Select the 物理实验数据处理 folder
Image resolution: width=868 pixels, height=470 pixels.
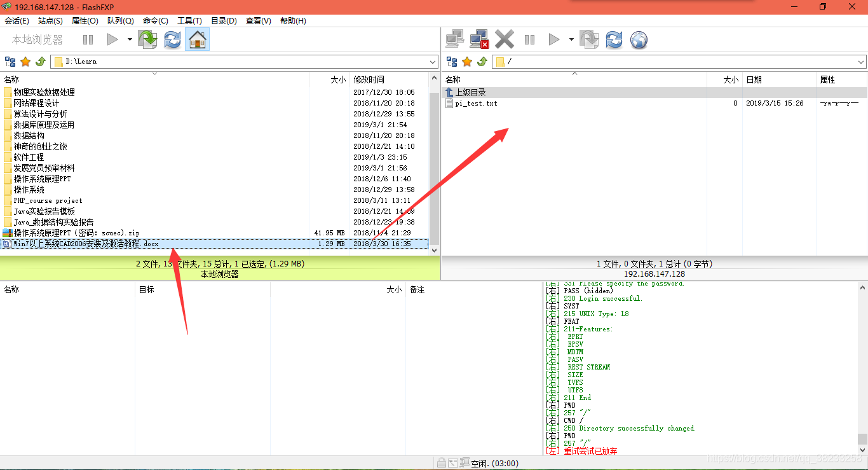pos(44,92)
